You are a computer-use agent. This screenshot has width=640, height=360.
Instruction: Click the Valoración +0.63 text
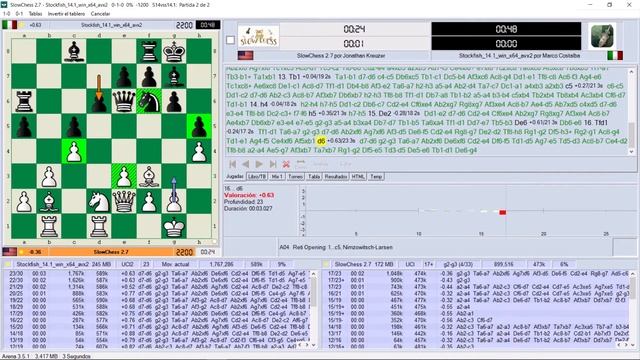click(x=249, y=195)
